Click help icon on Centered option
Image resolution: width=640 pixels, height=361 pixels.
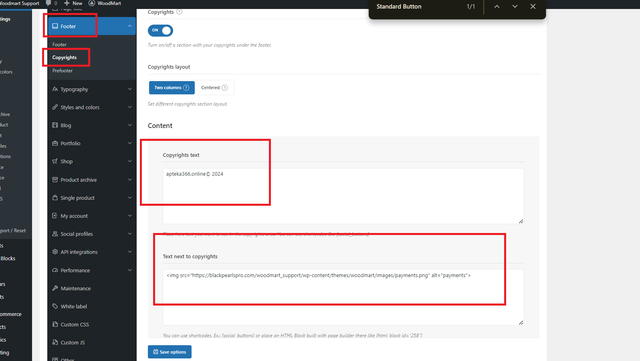point(224,87)
